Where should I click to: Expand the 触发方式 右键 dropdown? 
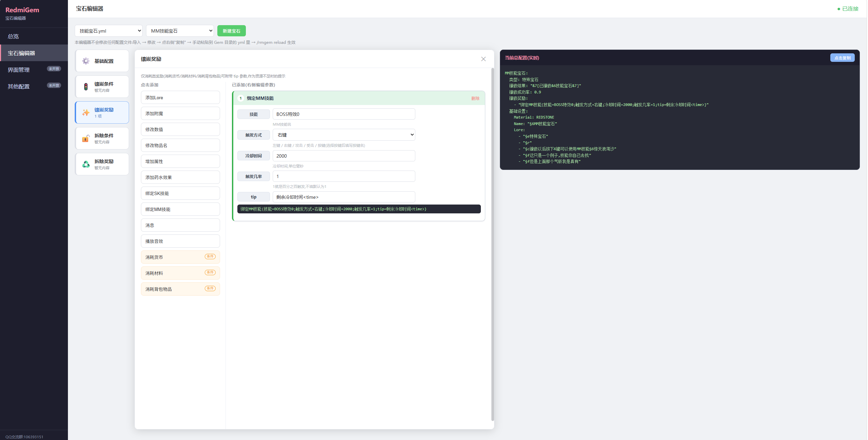click(x=344, y=135)
